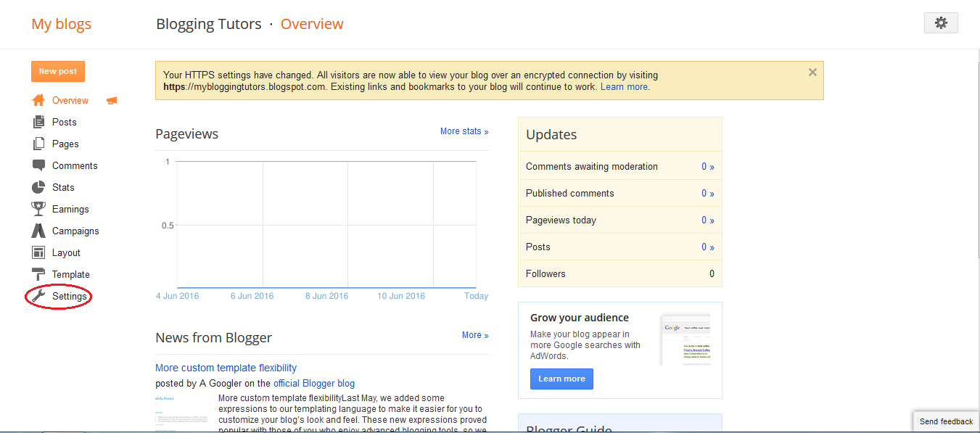Click the Template paint roller icon
The image size is (980, 433).
pos(38,274)
